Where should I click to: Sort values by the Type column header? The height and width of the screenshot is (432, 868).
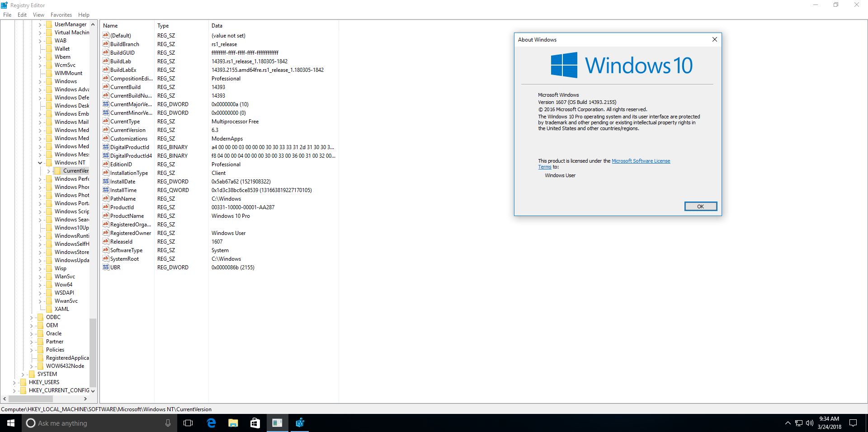pyautogui.click(x=181, y=26)
